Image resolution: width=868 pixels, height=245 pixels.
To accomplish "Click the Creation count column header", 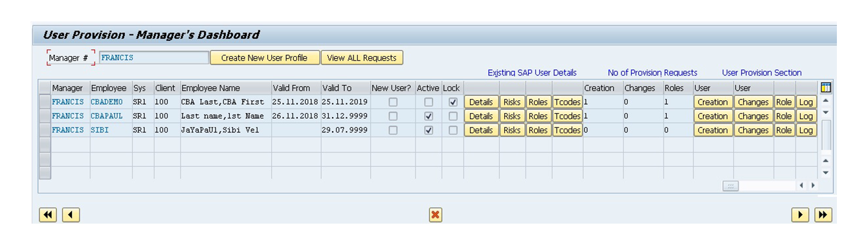I will coord(603,88).
